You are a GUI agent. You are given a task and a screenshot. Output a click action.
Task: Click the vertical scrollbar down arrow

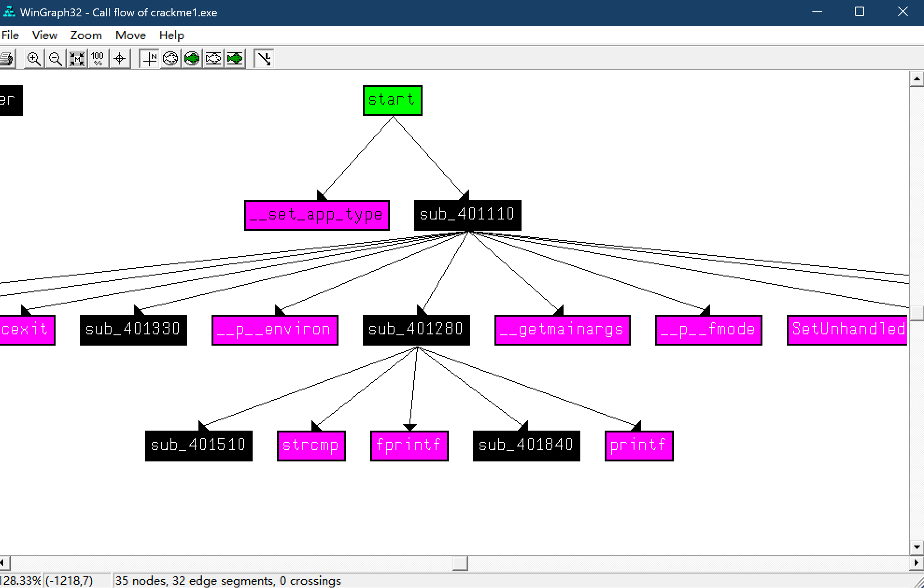click(917, 547)
